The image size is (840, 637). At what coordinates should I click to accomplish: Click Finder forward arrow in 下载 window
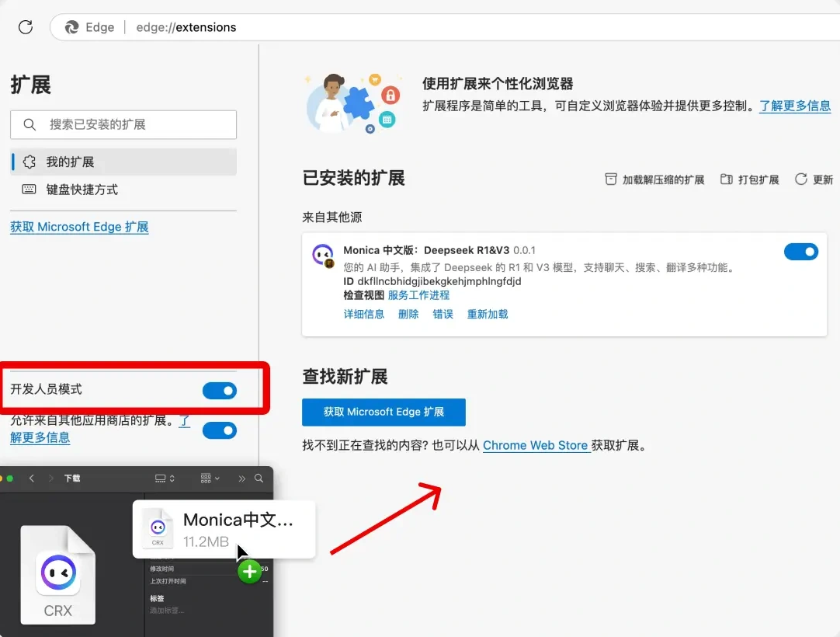pos(51,479)
